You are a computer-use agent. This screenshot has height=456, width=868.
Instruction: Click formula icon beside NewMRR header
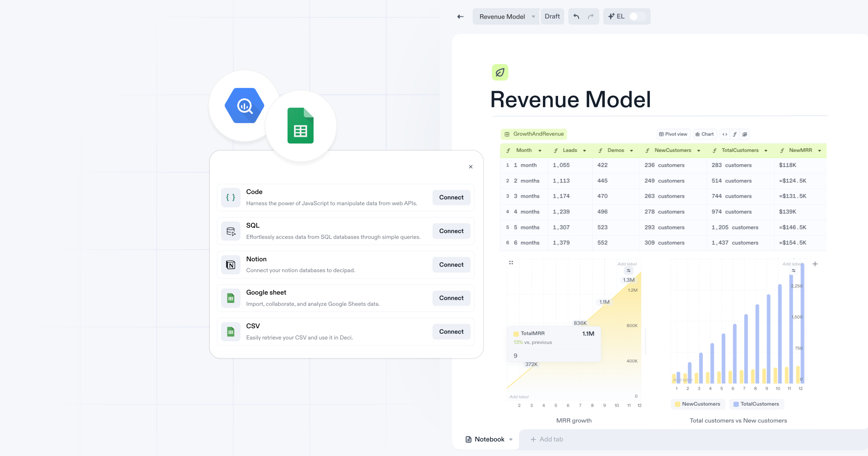tap(782, 151)
